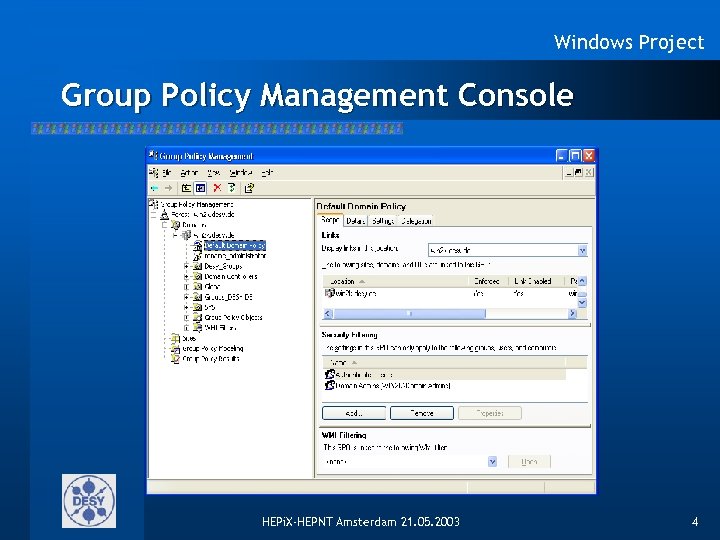Select Default Domain Policy in the tree
The height and width of the screenshot is (540, 720).
point(235,246)
